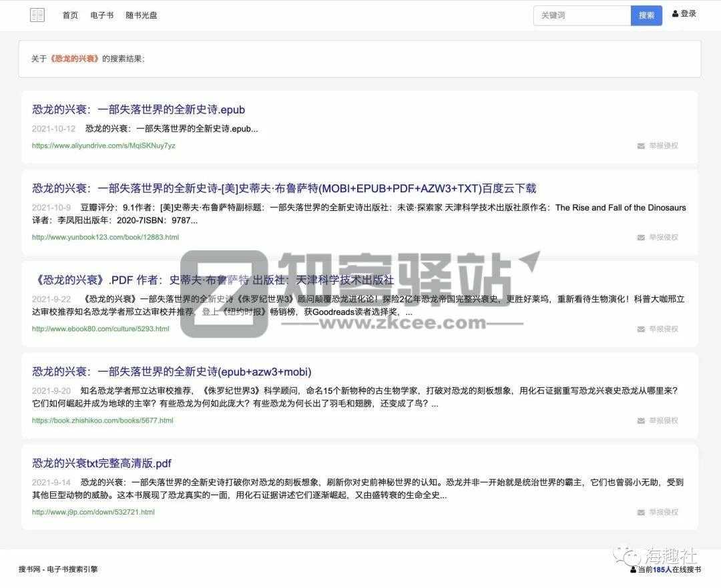Click the site logo book icon

pyautogui.click(x=37, y=15)
